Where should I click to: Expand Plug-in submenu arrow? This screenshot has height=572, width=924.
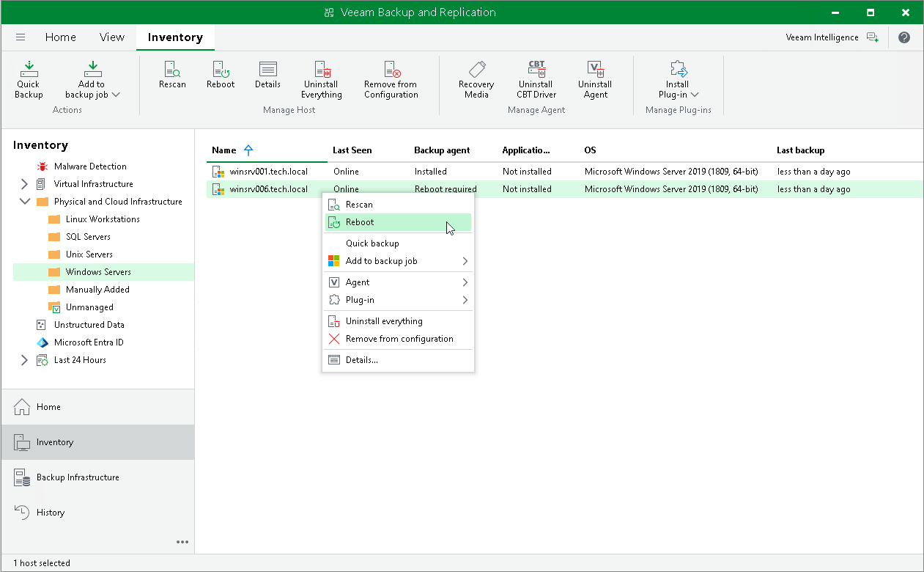465,300
